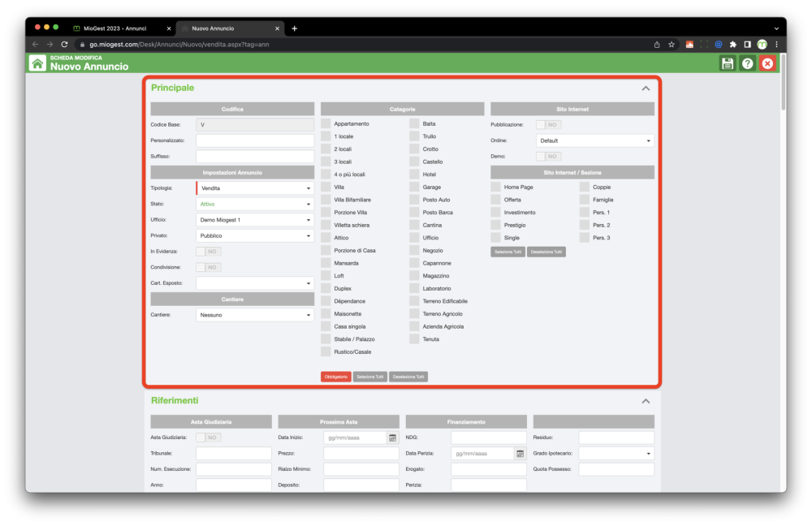Go back in browser history
The image size is (812, 526).
click(x=35, y=45)
